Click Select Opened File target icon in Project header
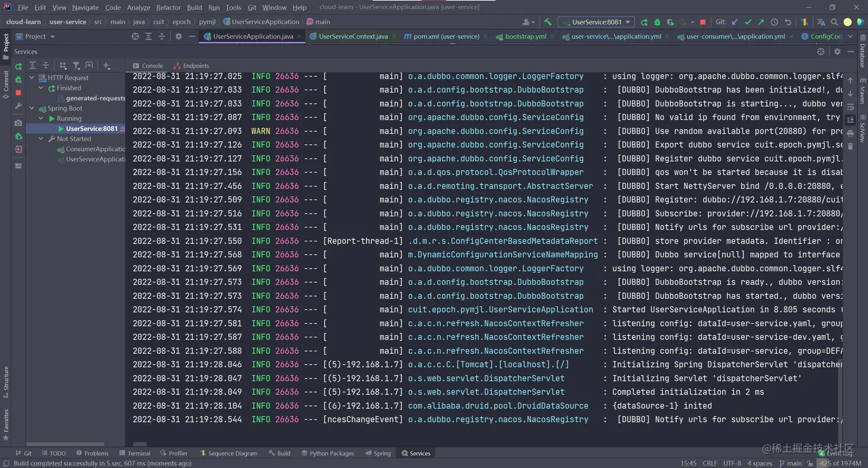This screenshot has height=468, width=868. pyautogui.click(x=135, y=36)
